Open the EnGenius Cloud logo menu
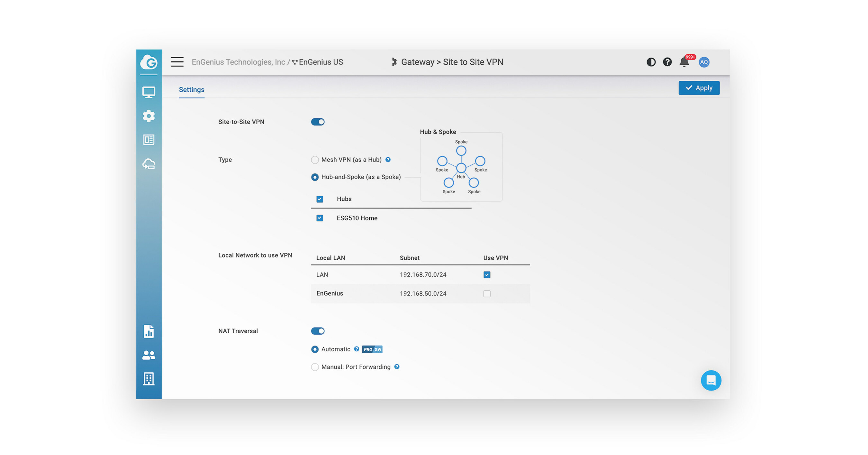The width and height of the screenshot is (868, 455). 149,62
